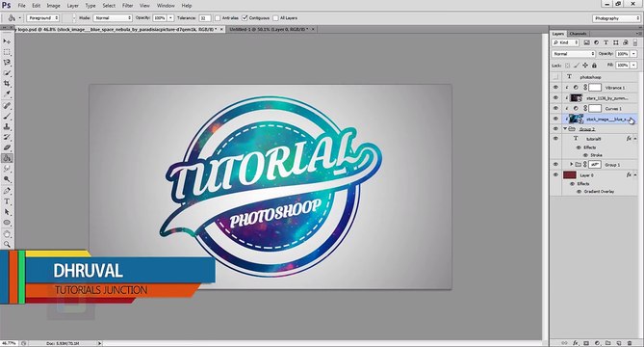644x347 pixels.
Task: Select the Brush tool
Action: [7, 117]
